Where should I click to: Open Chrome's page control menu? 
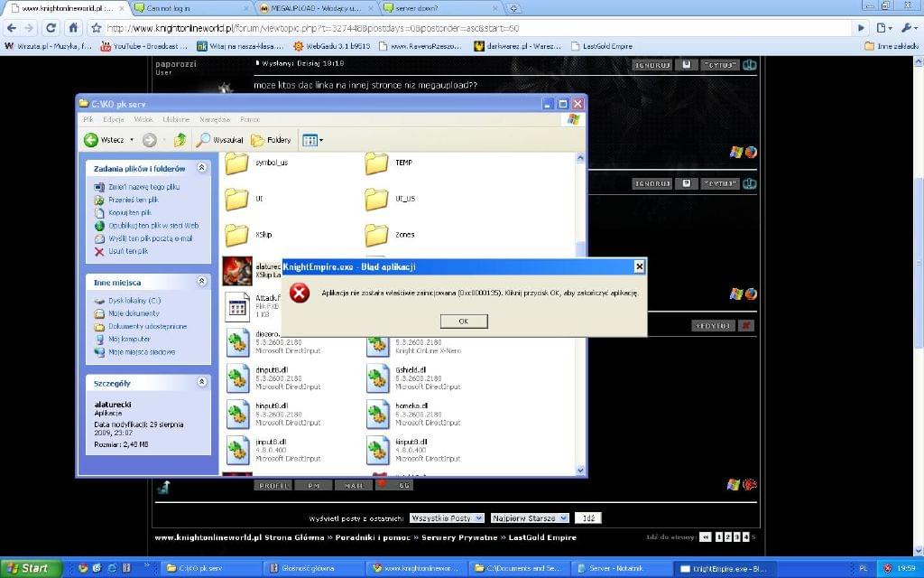pyautogui.click(x=882, y=28)
